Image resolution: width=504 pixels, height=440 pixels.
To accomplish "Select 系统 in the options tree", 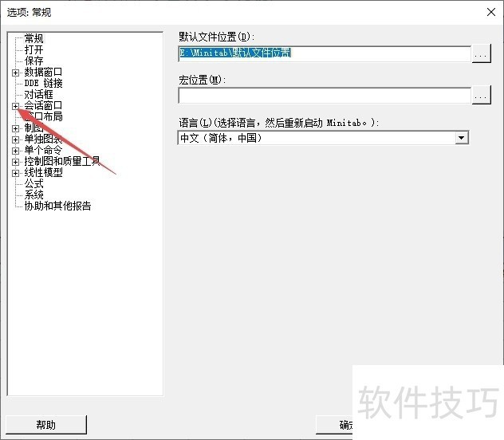I will (33, 195).
